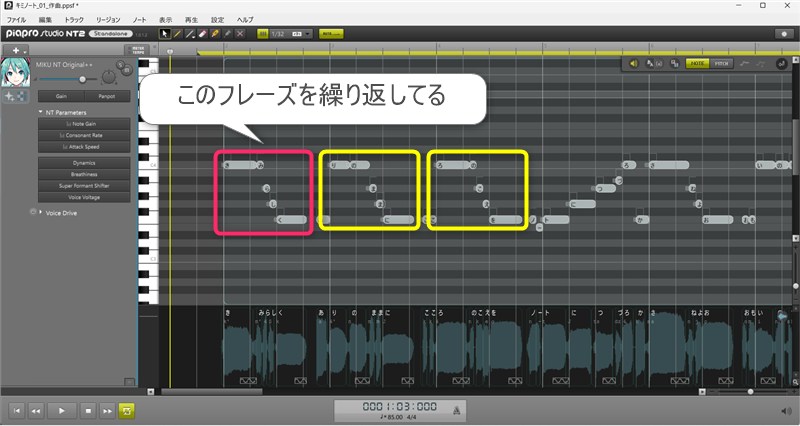Select the yellow pencil draw tool
This screenshot has width=800, height=426.
[177, 34]
